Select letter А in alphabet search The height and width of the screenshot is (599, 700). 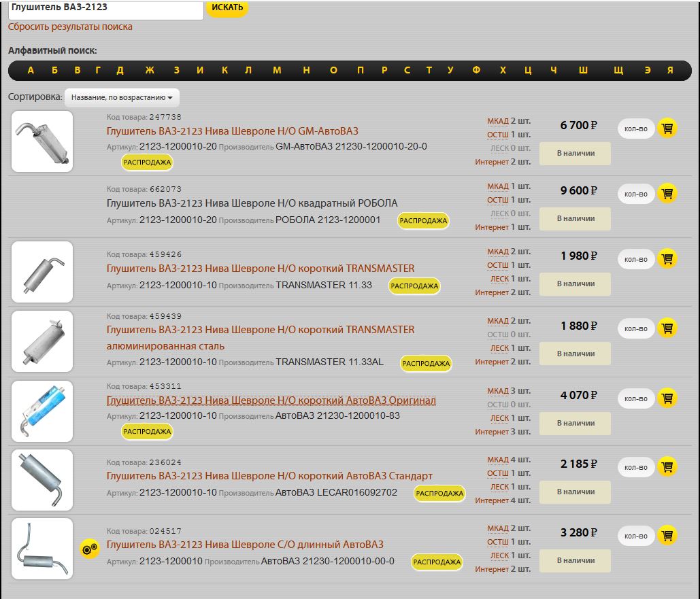(x=31, y=70)
